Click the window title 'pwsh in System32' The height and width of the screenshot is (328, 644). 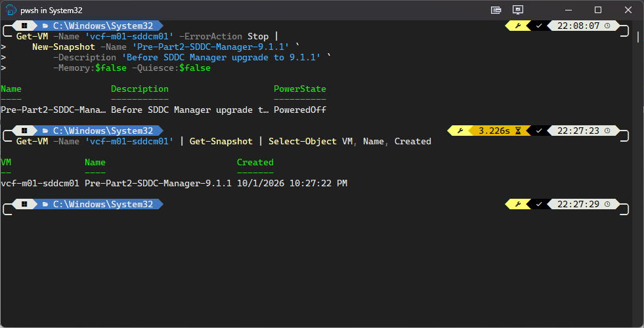coord(51,10)
